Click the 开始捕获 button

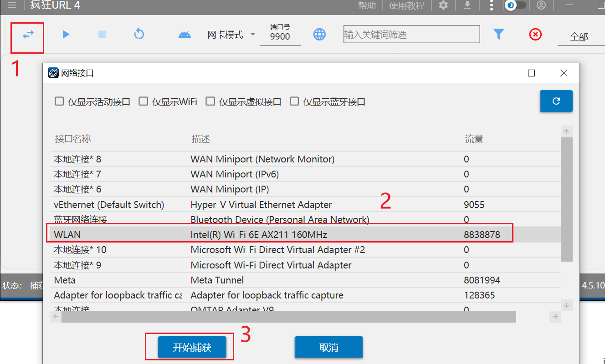pos(192,348)
